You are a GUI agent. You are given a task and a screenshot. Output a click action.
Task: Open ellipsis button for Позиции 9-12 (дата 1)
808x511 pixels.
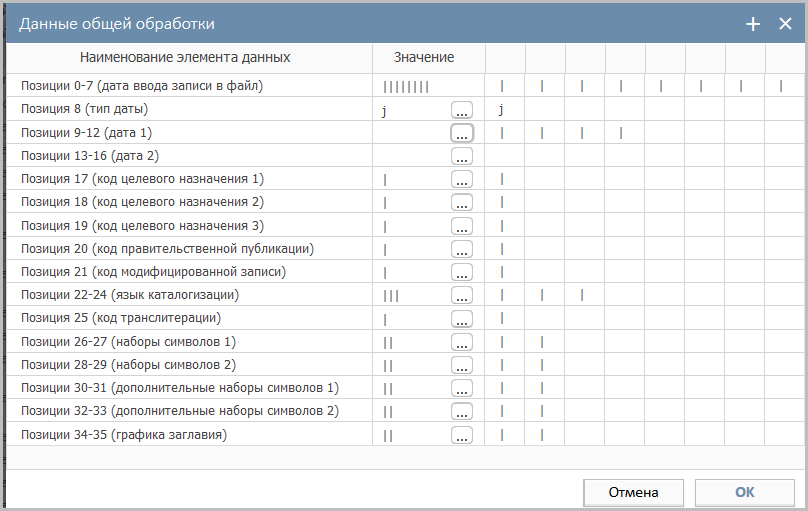[x=461, y=133]
